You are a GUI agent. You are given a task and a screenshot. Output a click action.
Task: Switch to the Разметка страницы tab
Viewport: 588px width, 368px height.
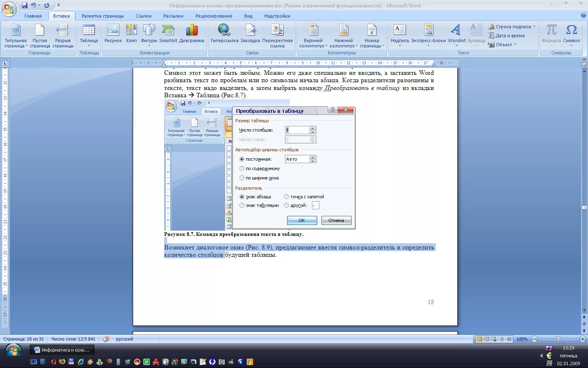point(102,16)
